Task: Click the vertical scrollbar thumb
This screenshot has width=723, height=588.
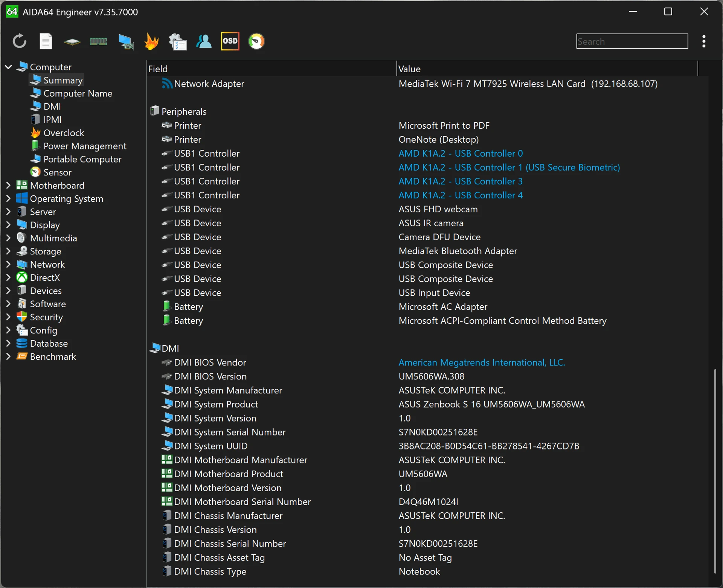Action: coord(715,471)
